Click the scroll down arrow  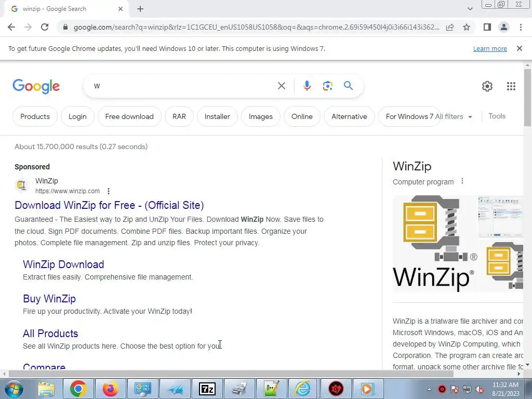(528, 365)
